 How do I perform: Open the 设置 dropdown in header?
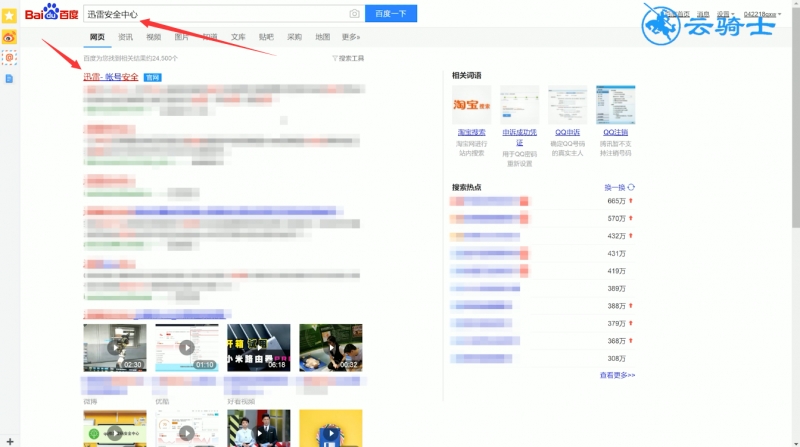coord(725,14)
